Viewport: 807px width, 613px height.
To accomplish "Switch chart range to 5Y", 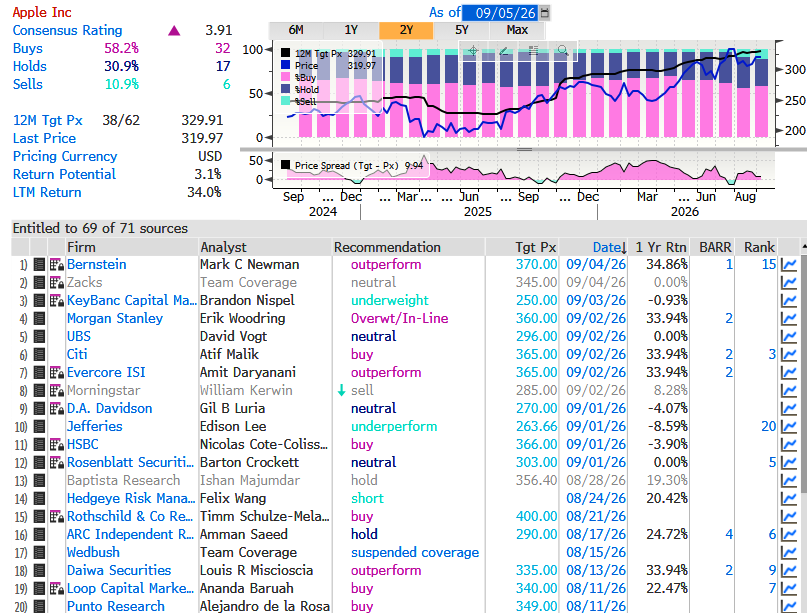I will coord(462,30).
